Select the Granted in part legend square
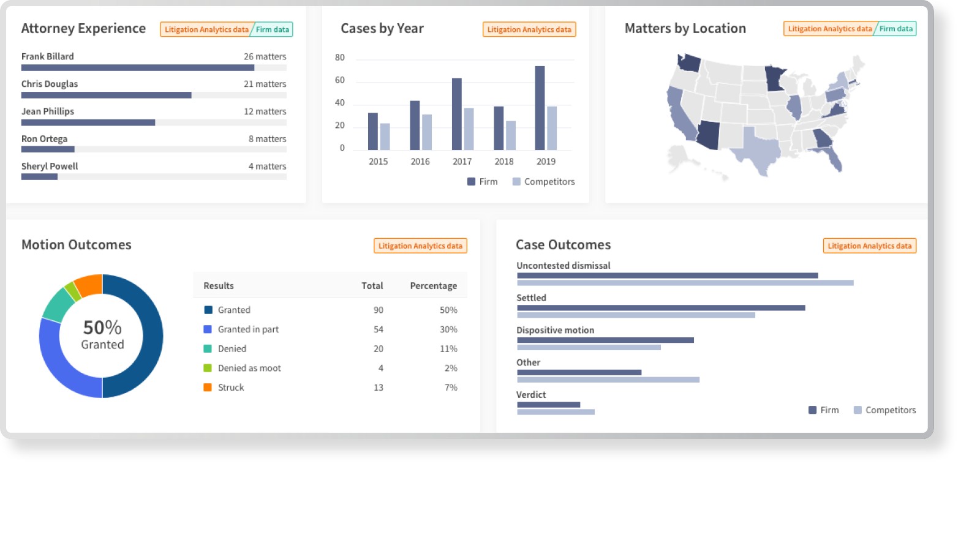This screenshot has width=980, height=551. (x=208, y=329)
